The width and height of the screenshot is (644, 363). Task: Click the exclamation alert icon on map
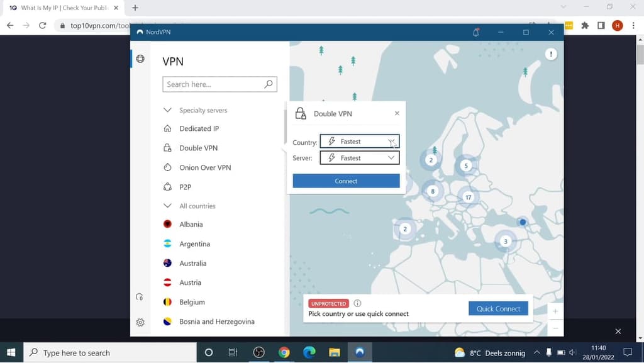pos(551,54)
